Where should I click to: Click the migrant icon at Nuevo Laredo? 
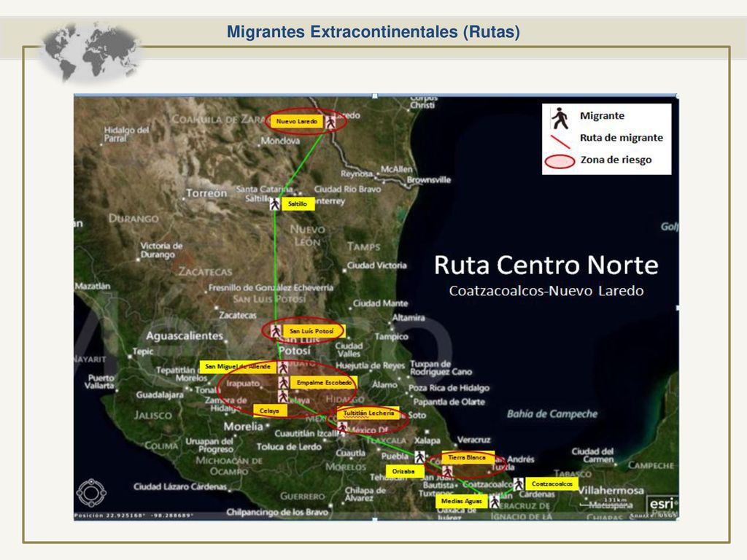330,122
